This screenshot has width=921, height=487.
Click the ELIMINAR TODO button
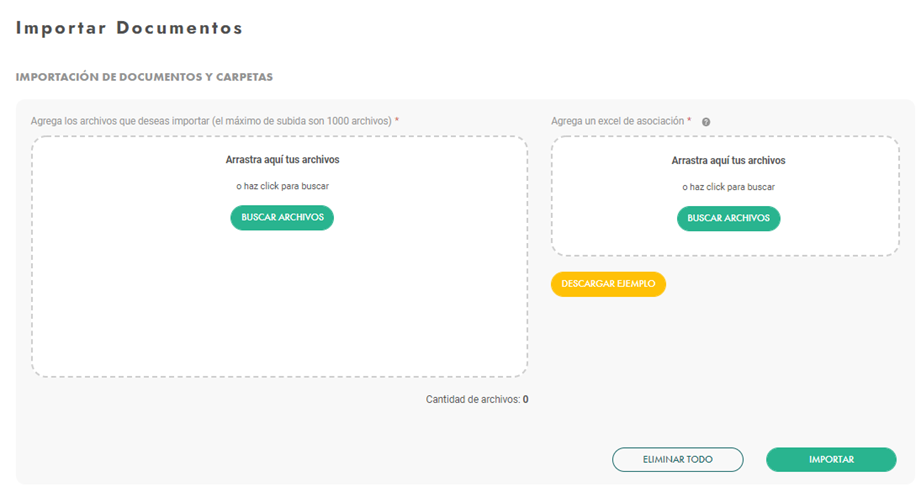click(x=678, y=459)
